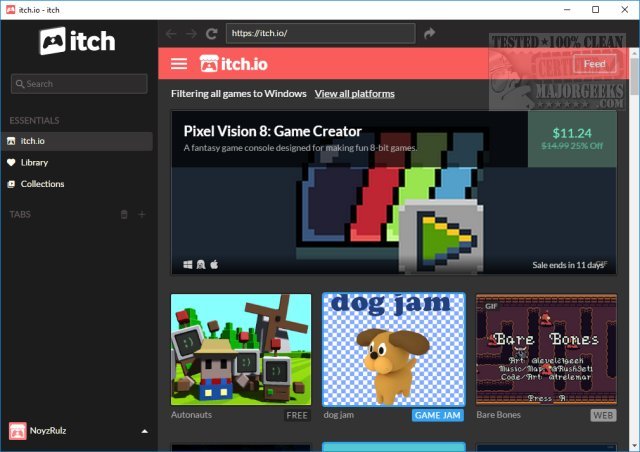The height and width of the screenshot is (452, 640).
Task: Click the browser back arrow
Action: coord(171,33)
